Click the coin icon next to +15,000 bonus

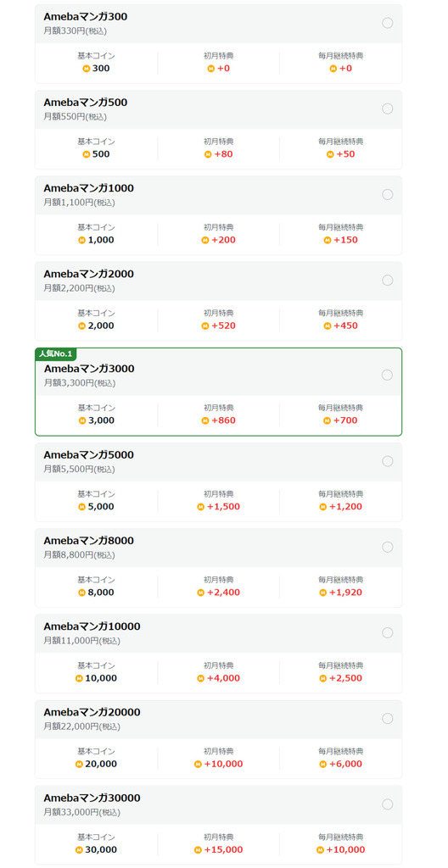click(198, 850)
